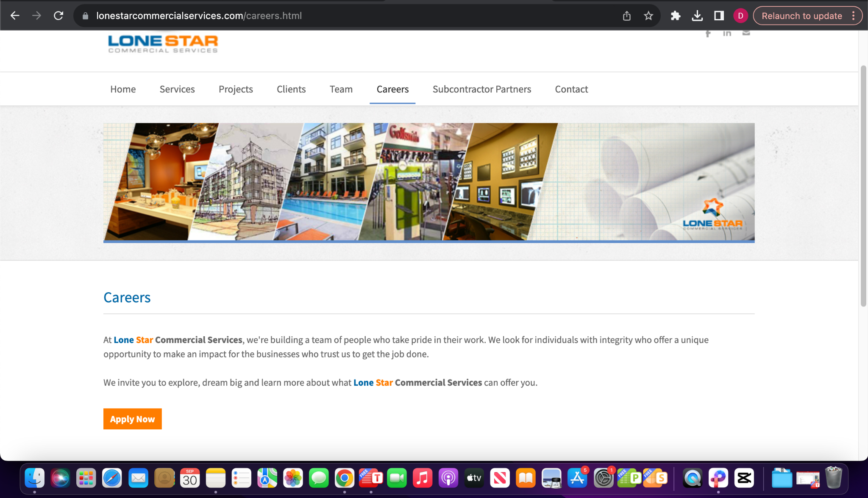Reload the careers page
This screenshot has height=498, width=868.
point(58,16)
